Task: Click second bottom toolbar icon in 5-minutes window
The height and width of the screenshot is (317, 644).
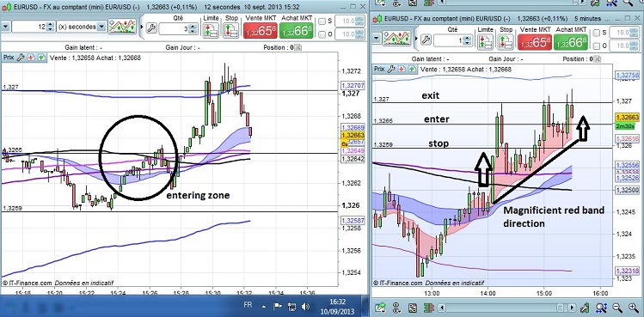Action: [397, 307]
